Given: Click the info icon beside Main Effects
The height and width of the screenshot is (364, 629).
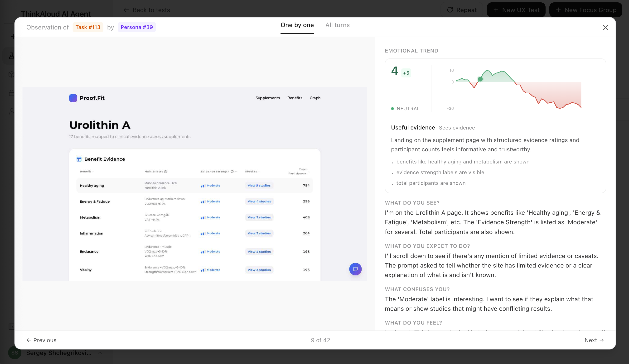Looking at the screenshot, I should (x=165, y=172).
